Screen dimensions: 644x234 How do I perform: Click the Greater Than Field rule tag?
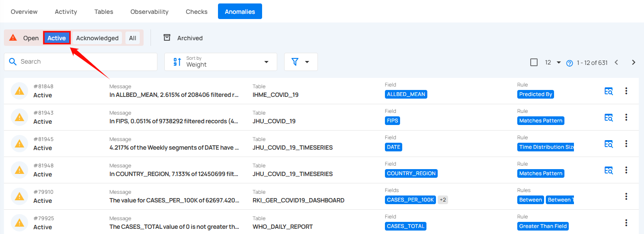pos(543,226)
